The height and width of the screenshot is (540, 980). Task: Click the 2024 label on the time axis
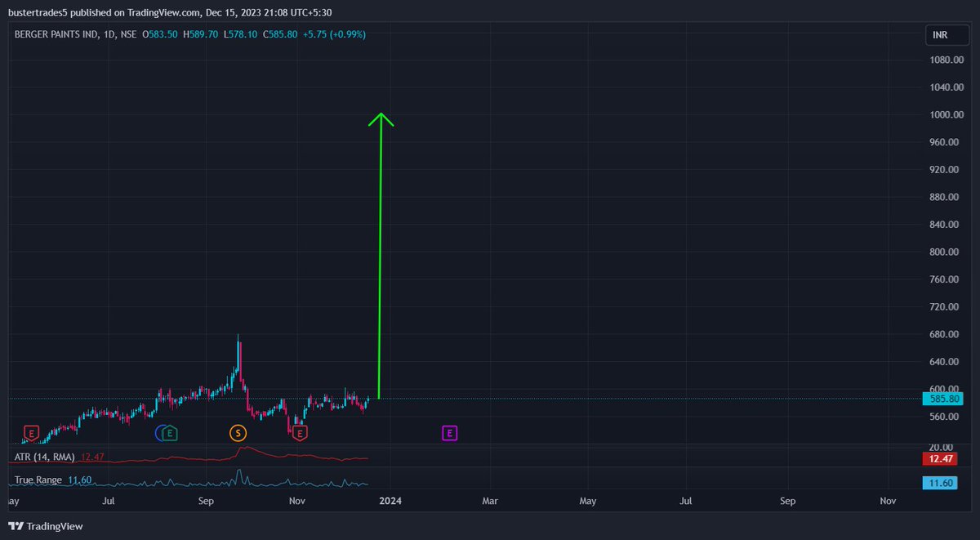coord(390,500)
